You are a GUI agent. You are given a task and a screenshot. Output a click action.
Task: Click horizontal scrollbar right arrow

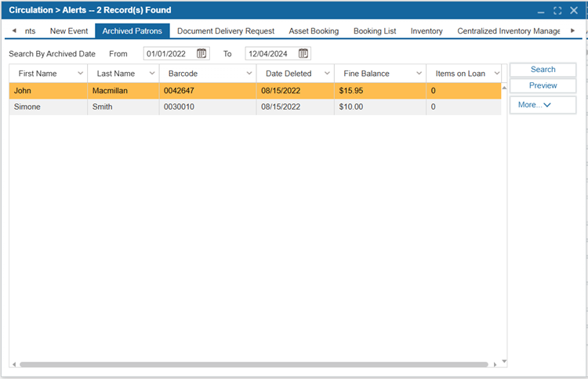point(495,364)
